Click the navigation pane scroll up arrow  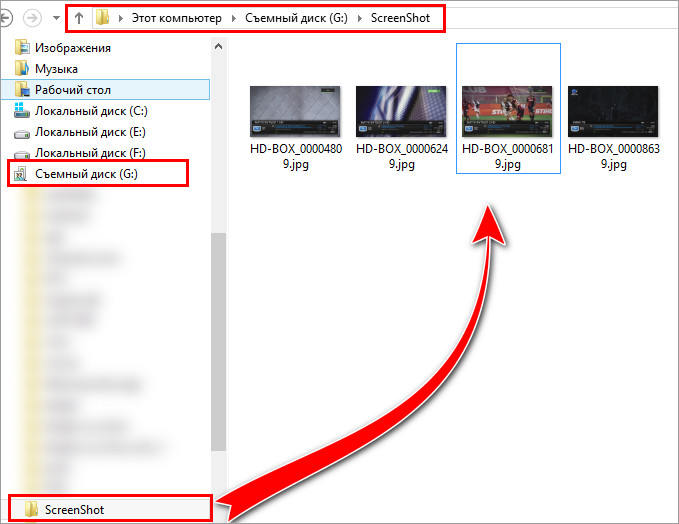[219, 46]
